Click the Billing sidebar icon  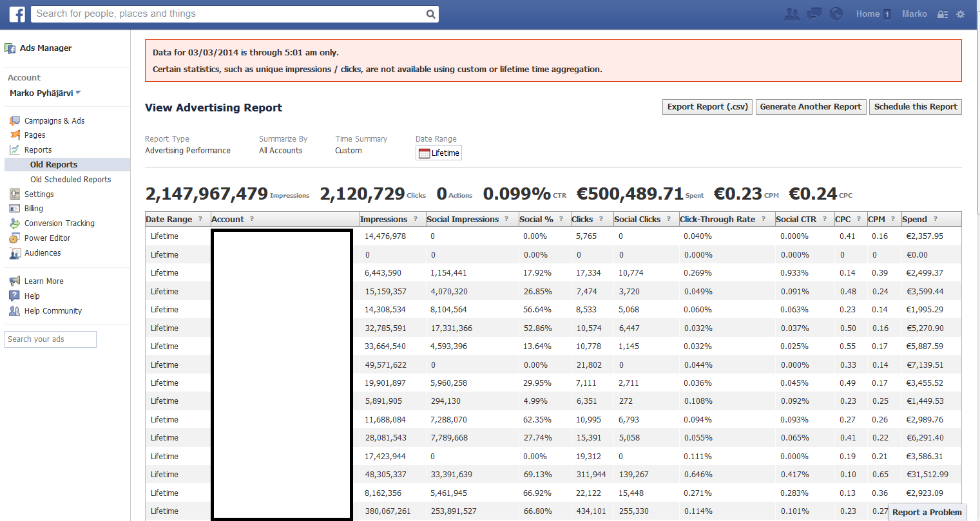(x=15, y=209)
